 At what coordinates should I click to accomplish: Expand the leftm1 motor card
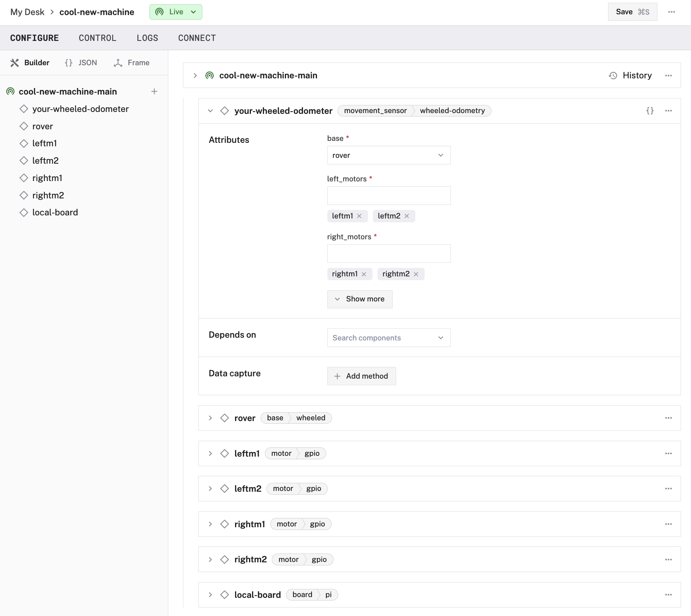click(x=210, y=454)
